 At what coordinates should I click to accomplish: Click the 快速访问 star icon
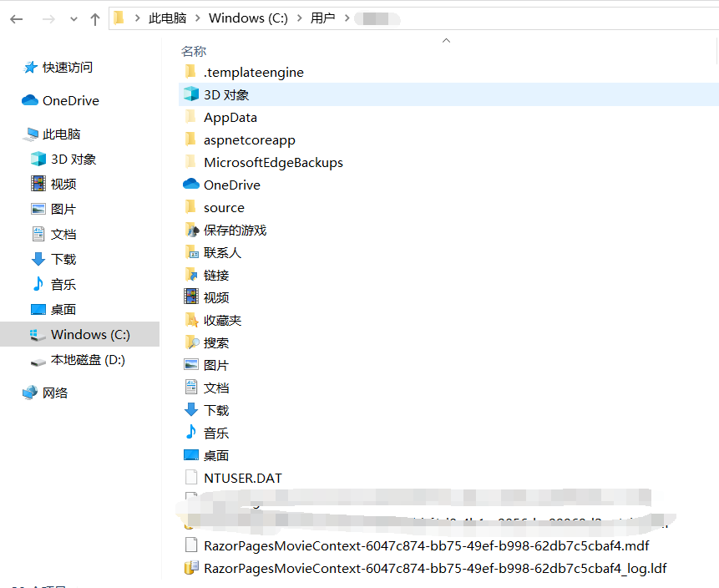tap(30, 68)
